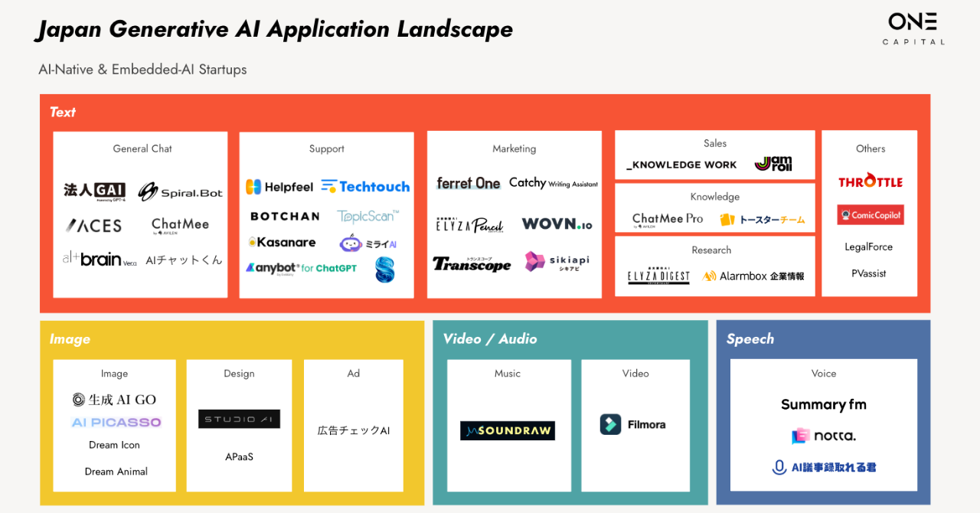This screenshot has width=980, height=513.
Task: Select the Speech section header
Action: 750,338
